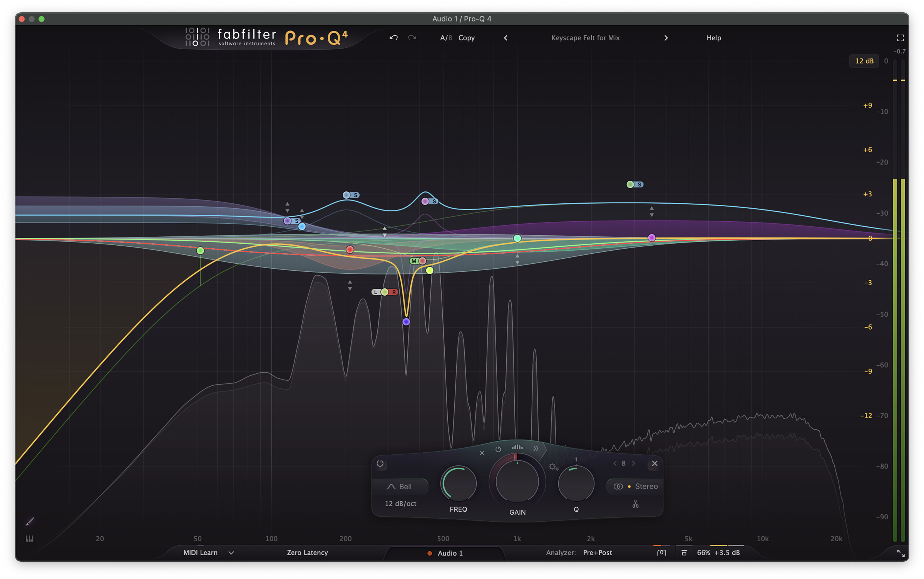This screenshot has width=924, height=579.
Task: Undo the last EQ change
Action: [x=393, y=38]
